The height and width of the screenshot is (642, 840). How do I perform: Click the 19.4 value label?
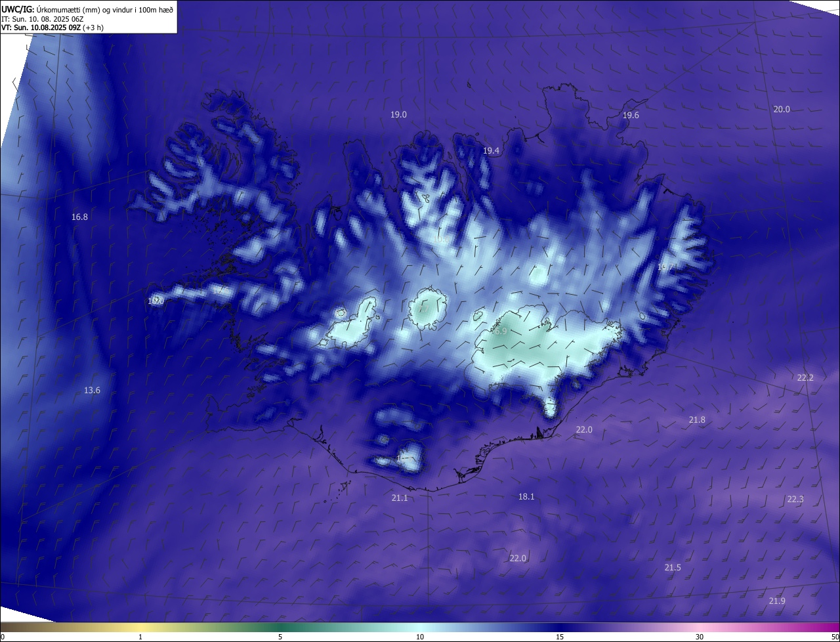(492, 151)
